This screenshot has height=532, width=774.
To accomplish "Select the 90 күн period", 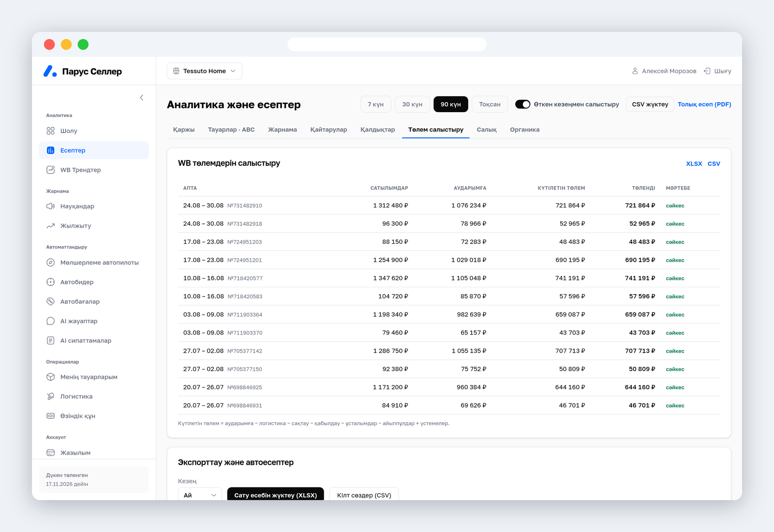I will coord(451,104).
